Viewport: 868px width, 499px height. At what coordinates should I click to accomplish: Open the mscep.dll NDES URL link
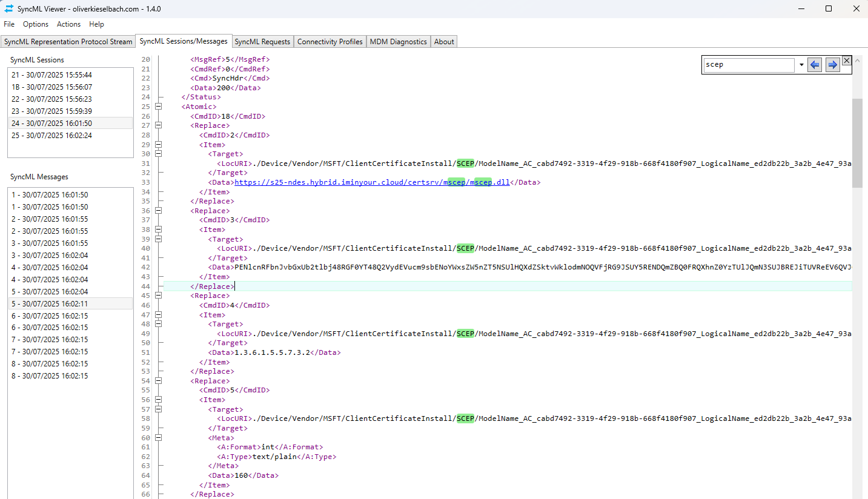pos(372,182)
